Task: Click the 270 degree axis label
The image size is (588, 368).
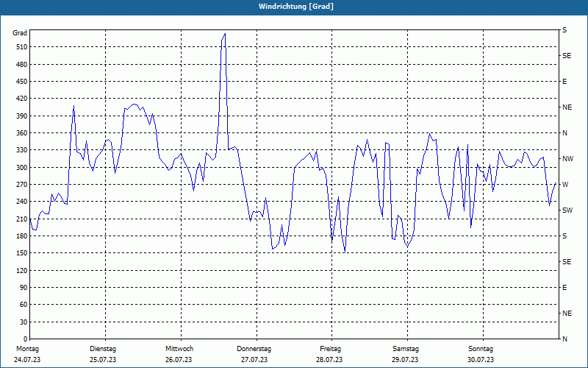Action: (22, 185)
